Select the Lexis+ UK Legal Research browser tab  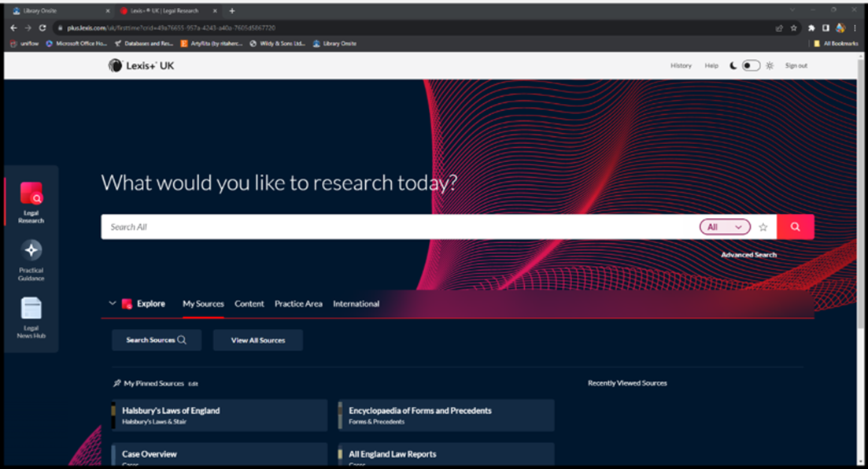tap(168, 10)
